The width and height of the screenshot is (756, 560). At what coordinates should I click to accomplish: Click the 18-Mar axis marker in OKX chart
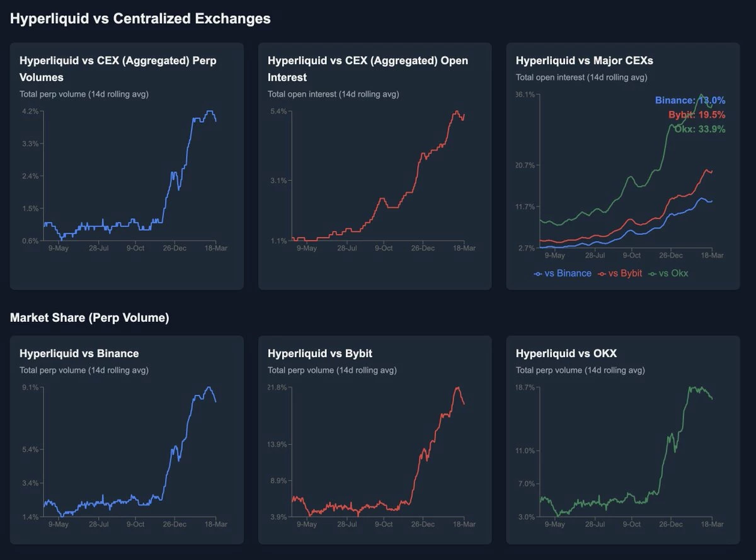(x=713, y=524)
